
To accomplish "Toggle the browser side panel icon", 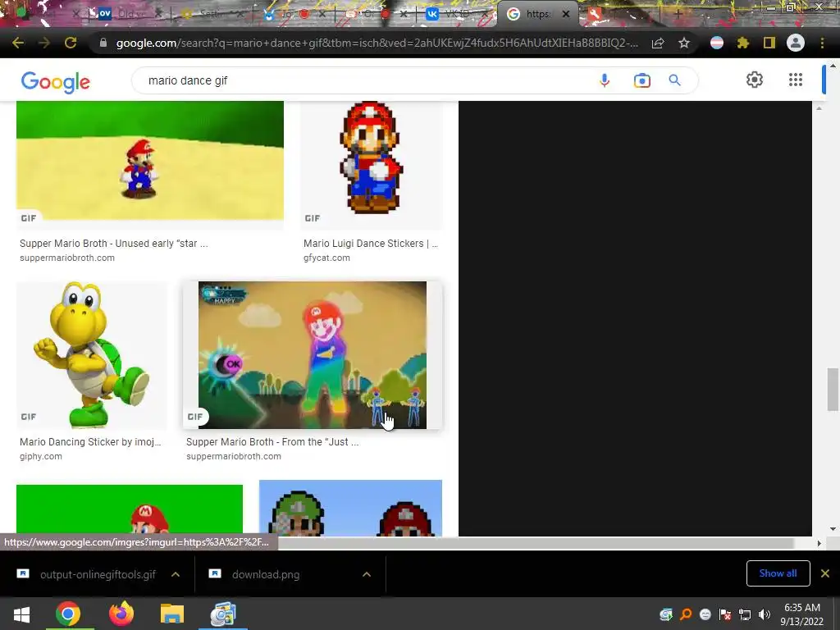I will pyautogui.click(x=769, y=43).
